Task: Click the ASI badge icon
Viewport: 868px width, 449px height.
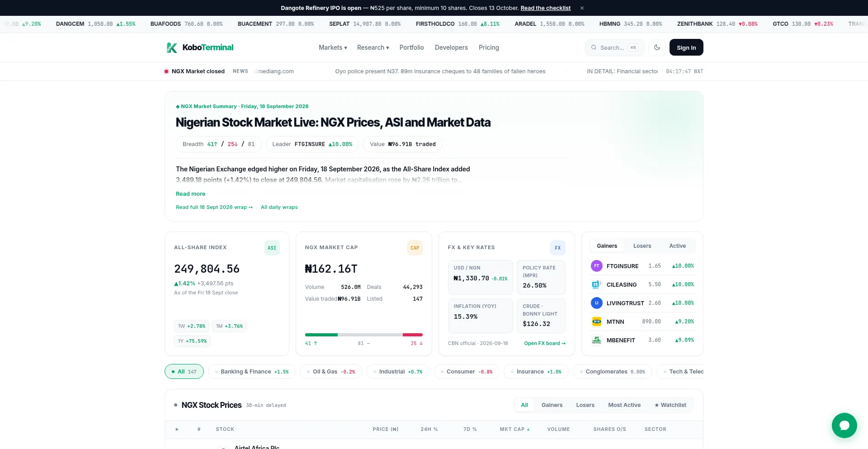Action: point(272,248)
